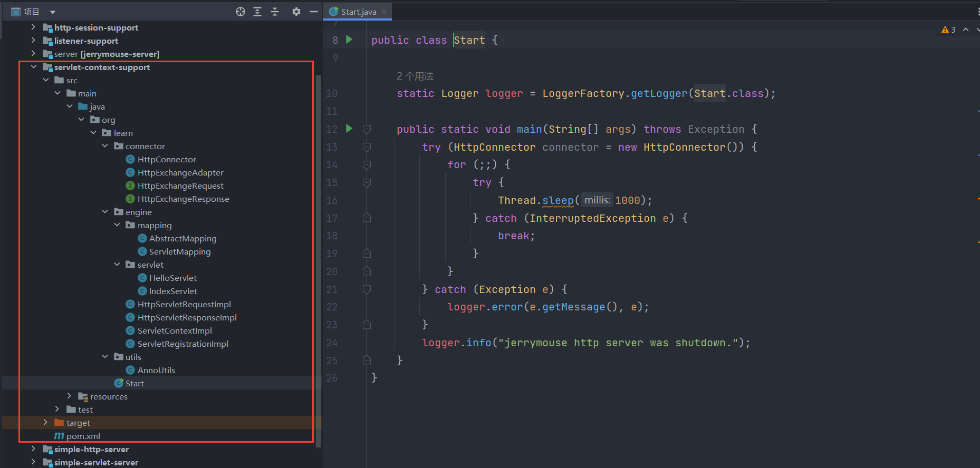Collapse the main folder
The image size is (980, 468).
click(x=57, y=93)
